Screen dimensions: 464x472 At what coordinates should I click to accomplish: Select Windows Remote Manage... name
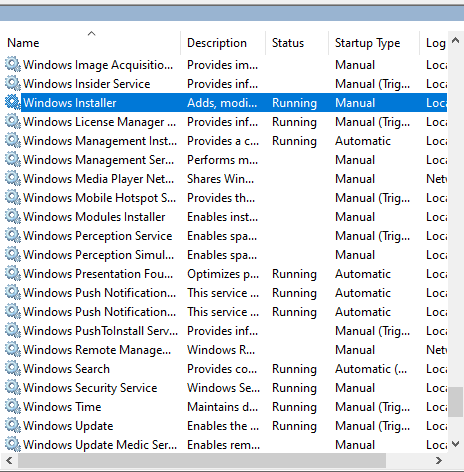tap(97, 350)
